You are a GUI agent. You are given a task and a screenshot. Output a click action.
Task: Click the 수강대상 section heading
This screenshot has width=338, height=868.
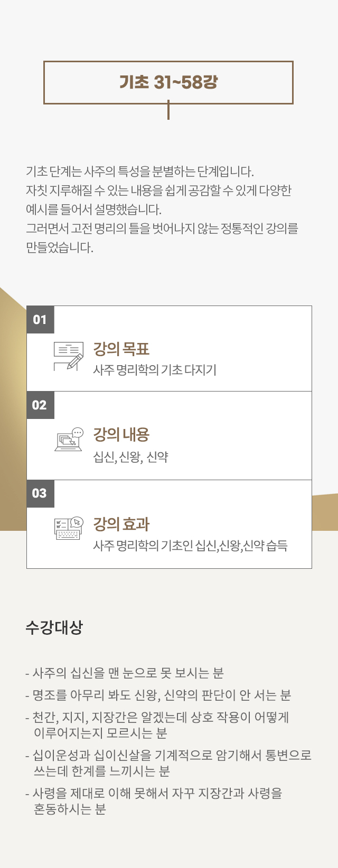[54, 628]
